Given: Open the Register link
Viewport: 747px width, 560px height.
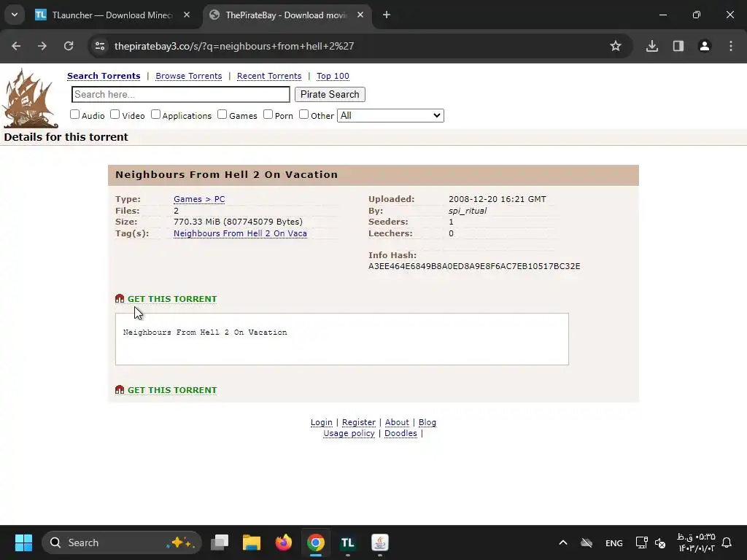Looking at the screenshot, I should tap(359, 422).
